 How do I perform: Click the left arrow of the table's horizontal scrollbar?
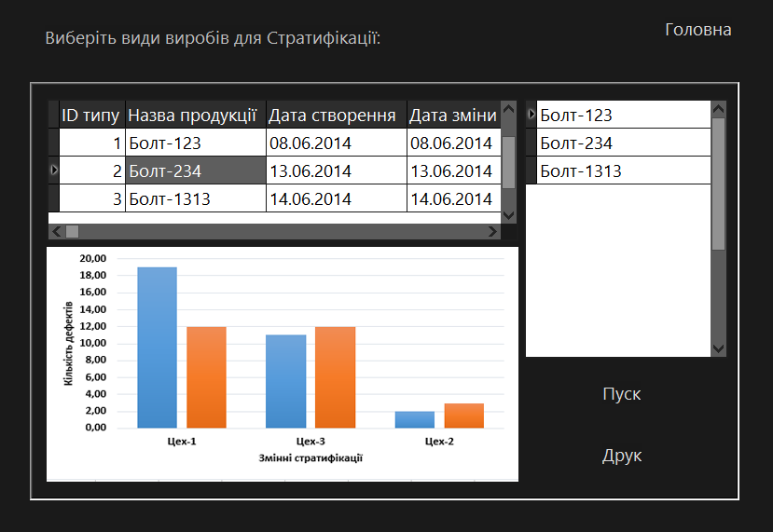pos(56,231)
